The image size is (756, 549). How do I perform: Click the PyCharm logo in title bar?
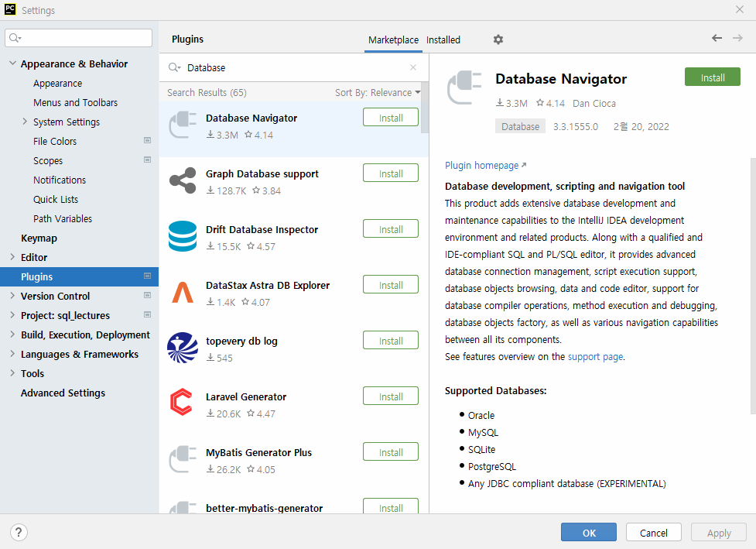coord(10,9)
